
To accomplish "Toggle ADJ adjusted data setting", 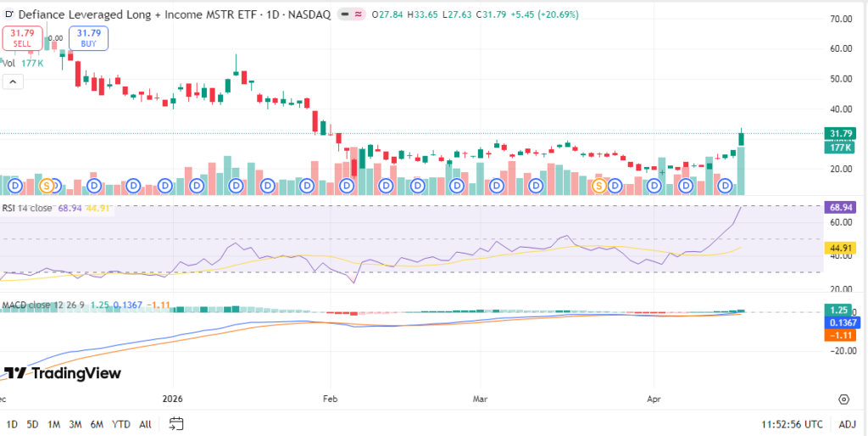I will 847,423.
